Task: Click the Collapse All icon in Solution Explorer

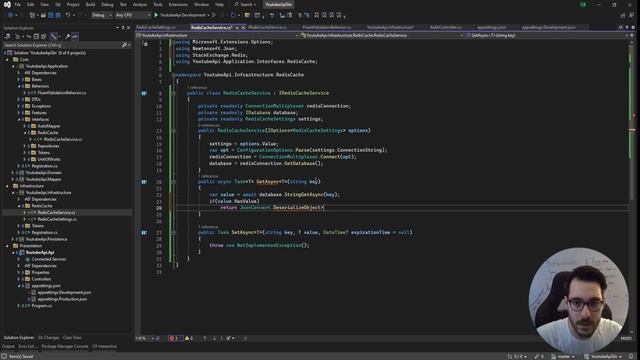Action: coord(36,36)
